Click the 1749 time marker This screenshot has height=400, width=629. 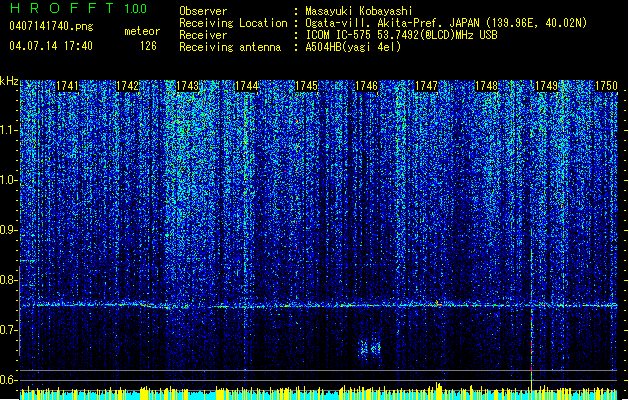[x=546, y=86]
